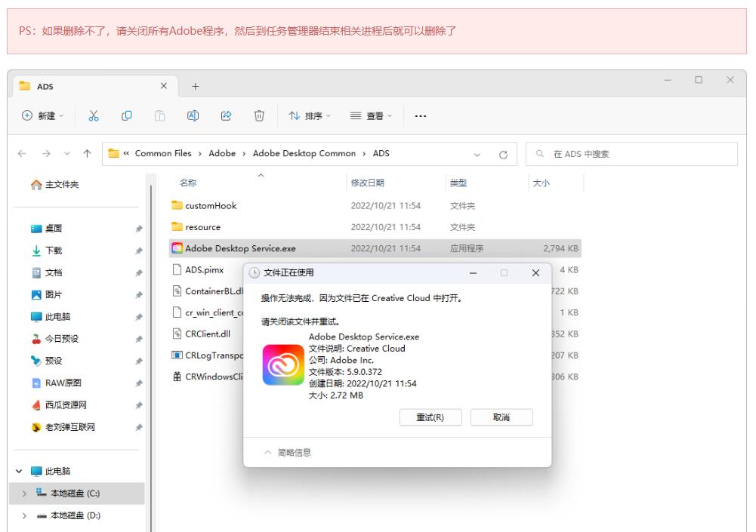Image resolution: width=756 pixels, height=532 pixels.
Task: Click the Refresh icon beside address bar
Action: [503, 154]
